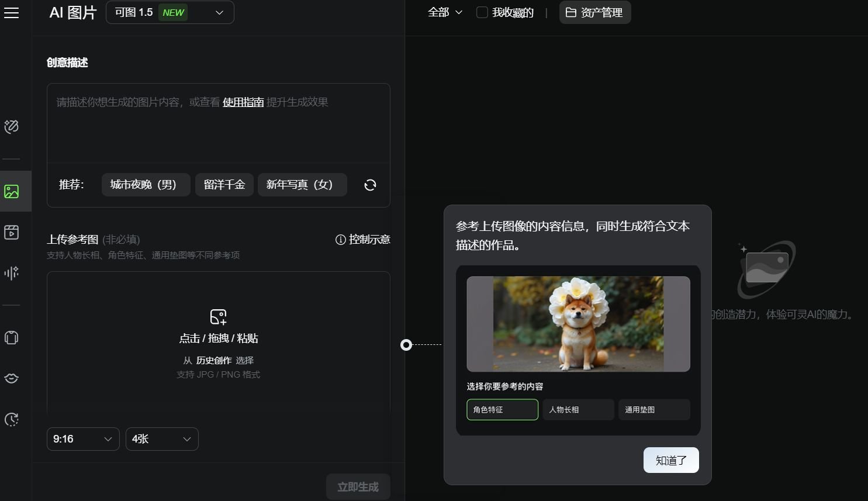Screen dimensions: 868x501
Task: Refresh prompt suggestions with the refresh icon
Action: click(x=369, y=185)
